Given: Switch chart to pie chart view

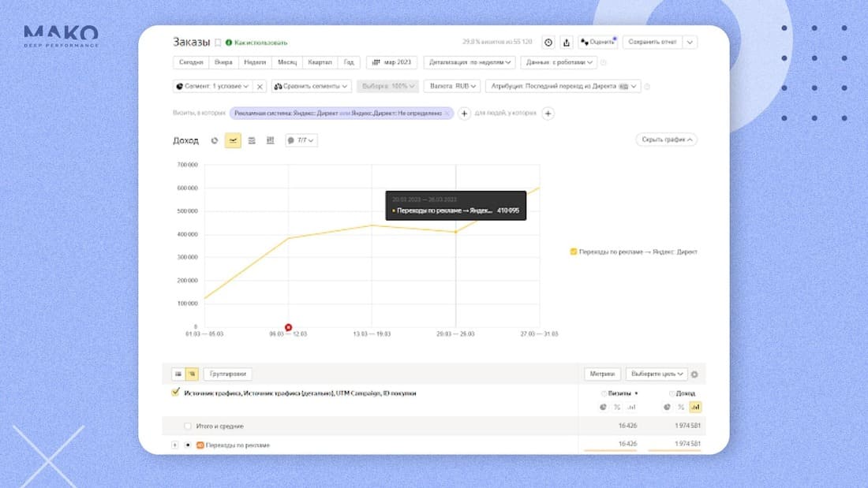Looking at the screenshot, I should tap(215, 140).
